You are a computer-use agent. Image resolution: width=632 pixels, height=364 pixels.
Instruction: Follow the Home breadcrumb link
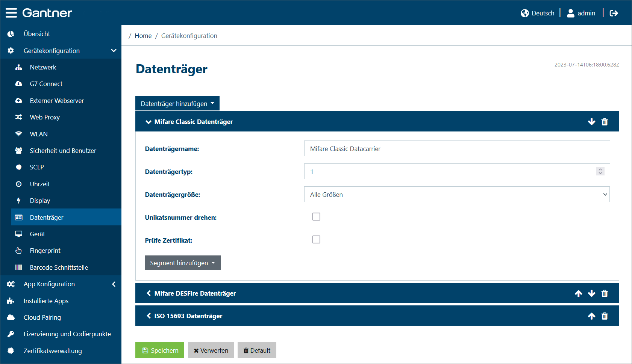pyautogui.click(x=143, y=36)
